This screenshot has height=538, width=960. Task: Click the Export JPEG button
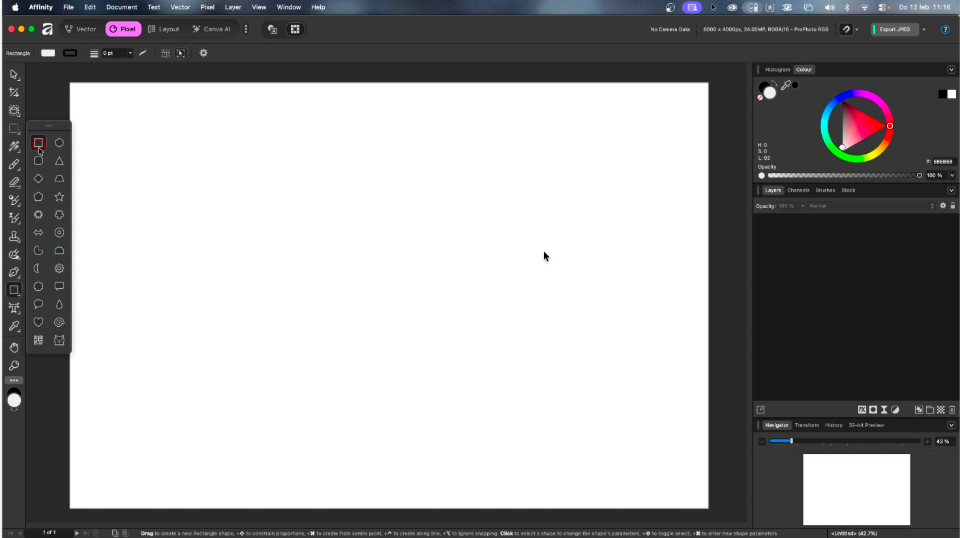click(895, 29)
